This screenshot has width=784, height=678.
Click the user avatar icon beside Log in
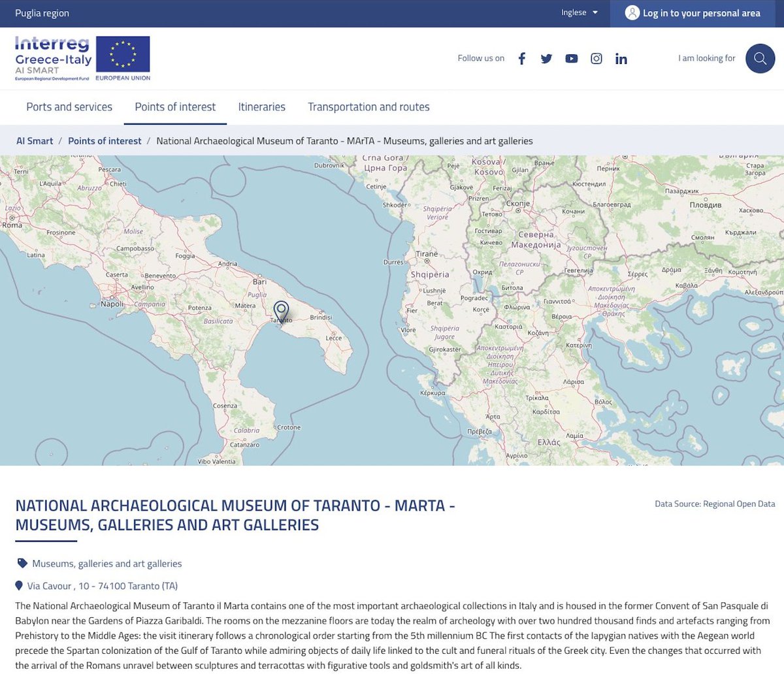[x=632, y=13]
